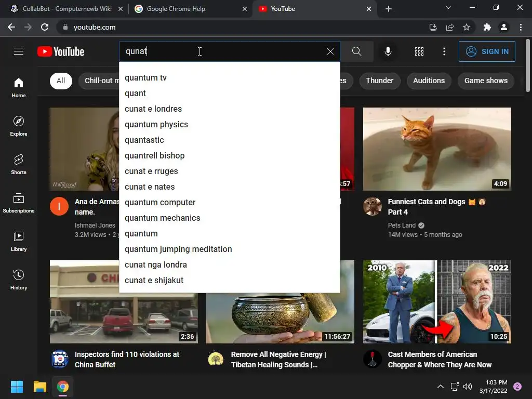Choose suggestion 'quantum jumping meditation'
Viewport: 532px width, 399px height.
pos(229,249)
